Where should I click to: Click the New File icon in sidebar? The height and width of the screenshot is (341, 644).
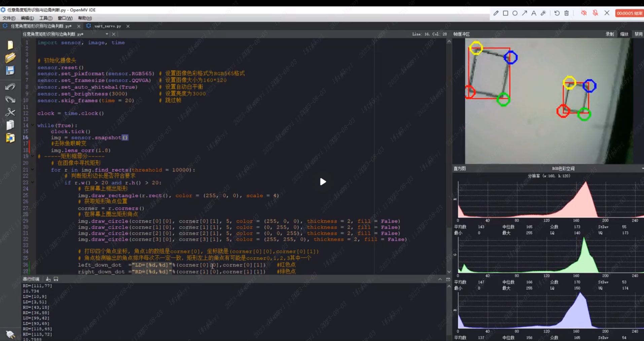pyautogui.click(x=10, y=45)
